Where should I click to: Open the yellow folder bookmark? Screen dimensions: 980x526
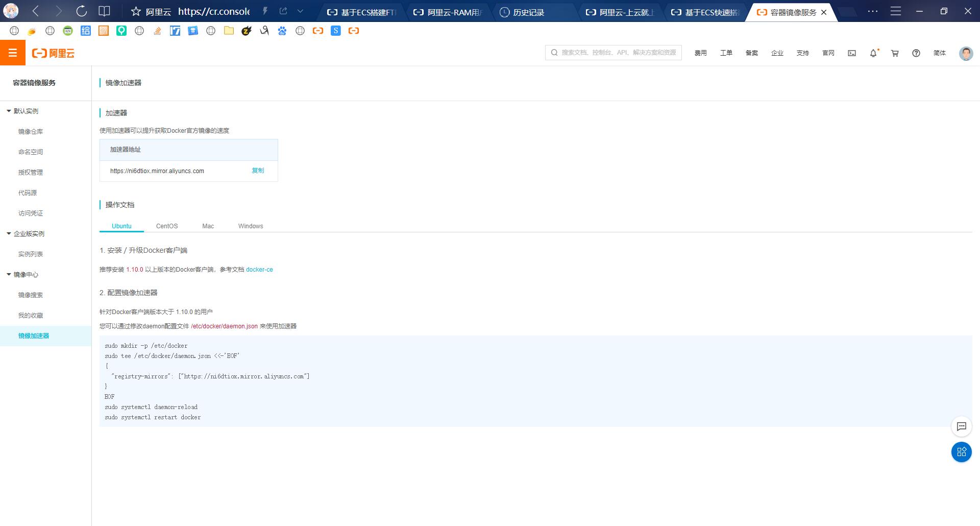(229, 31)
